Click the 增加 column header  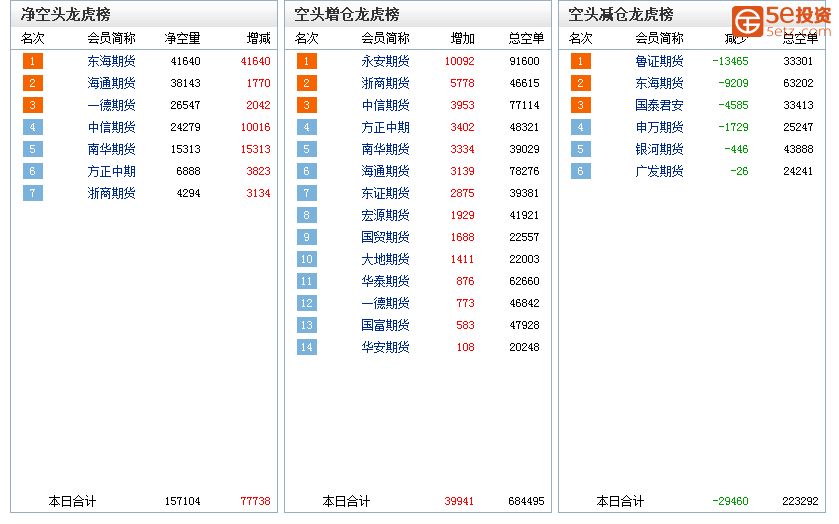click(x=463, y=39)
